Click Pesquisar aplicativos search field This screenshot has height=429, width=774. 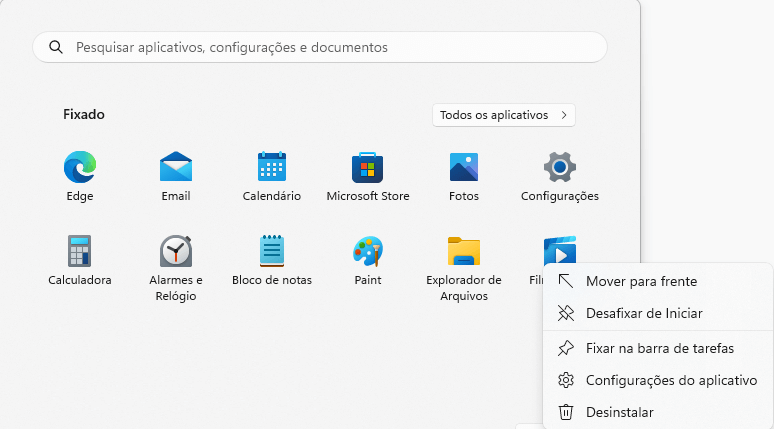click(320, 47)
